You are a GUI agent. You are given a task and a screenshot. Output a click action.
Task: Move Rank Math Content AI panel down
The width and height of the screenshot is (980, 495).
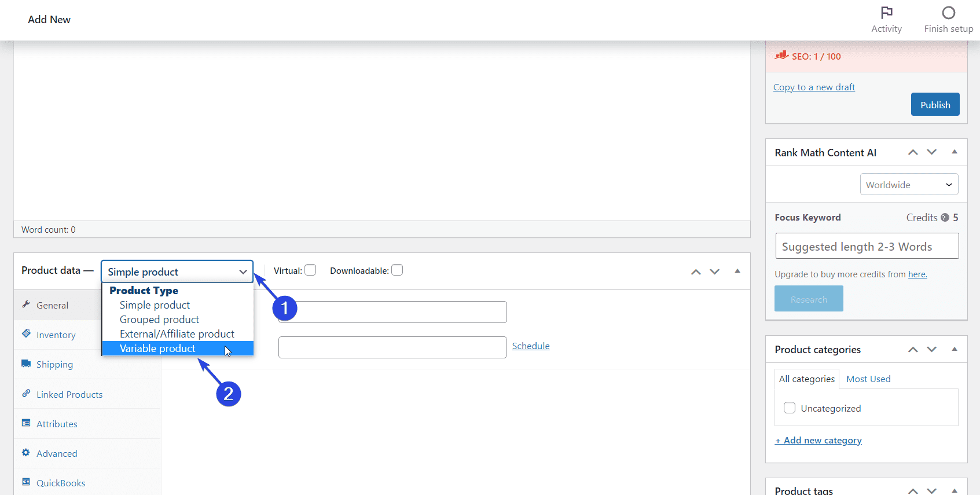click(x=931, y=152)
